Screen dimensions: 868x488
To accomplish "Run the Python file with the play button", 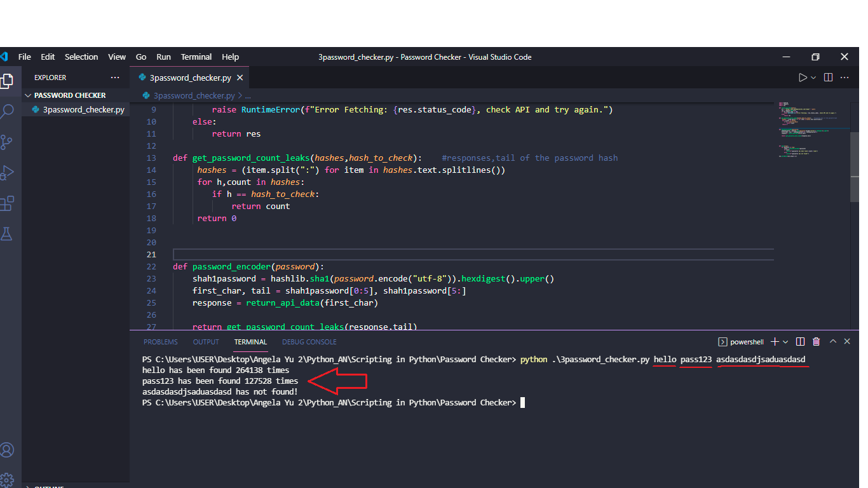I will [801, 76].
